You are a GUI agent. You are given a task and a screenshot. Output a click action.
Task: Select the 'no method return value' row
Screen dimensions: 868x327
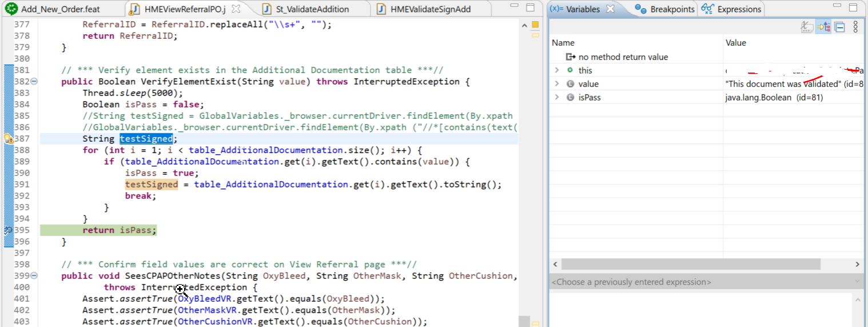706,57
